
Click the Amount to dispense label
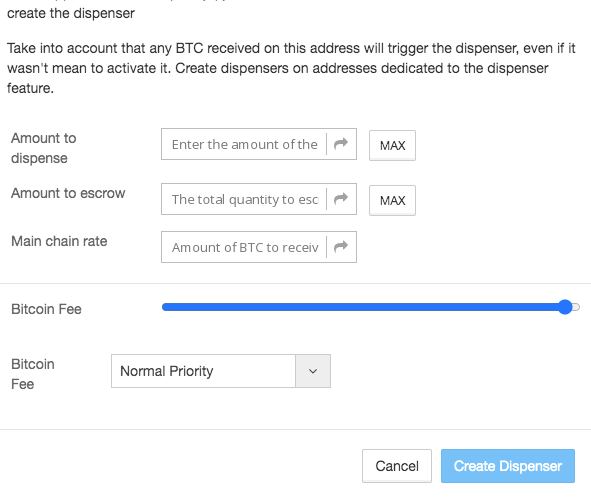pyautogui.click(x=44, y=148)
